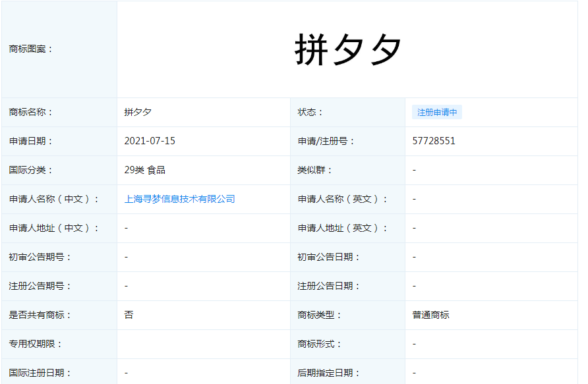Click the 商标名称 label

(31, 112)
